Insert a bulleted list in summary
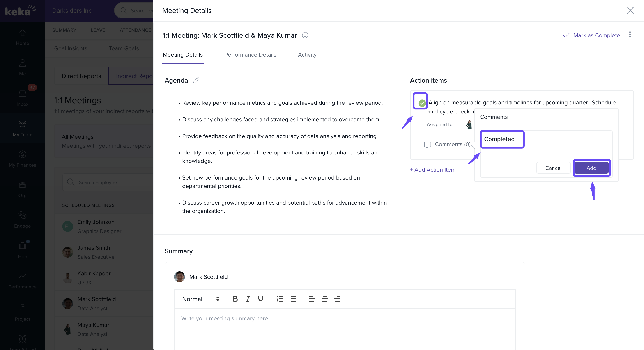Image resolution: width=644 pixels, height=350 pixels. (x=292, y=299)
